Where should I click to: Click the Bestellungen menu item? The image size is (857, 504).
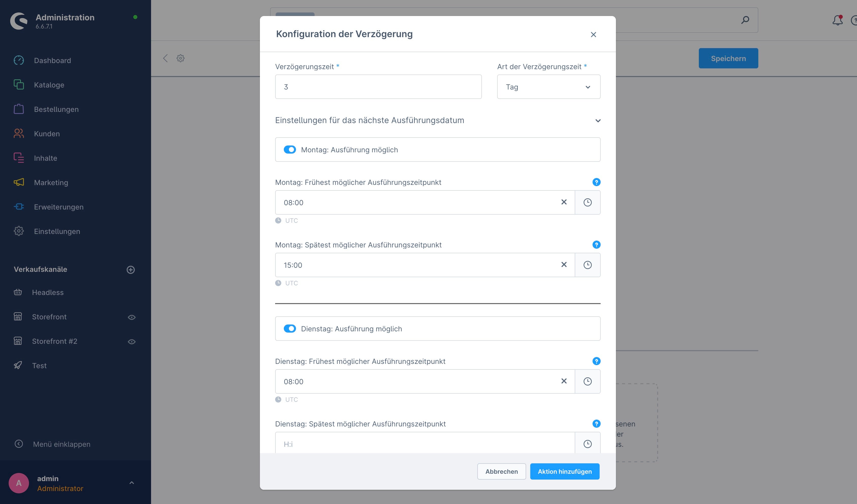click(56, 109)
